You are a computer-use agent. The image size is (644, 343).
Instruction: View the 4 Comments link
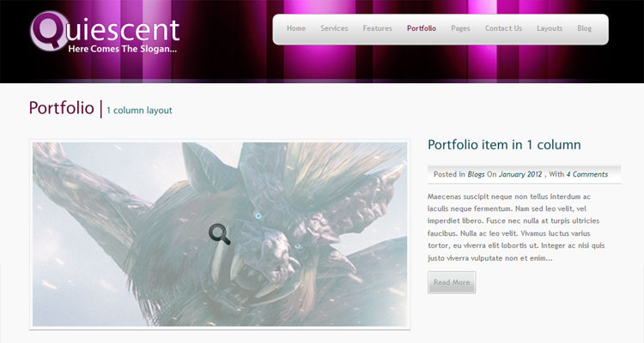click(x=587, y=174)
